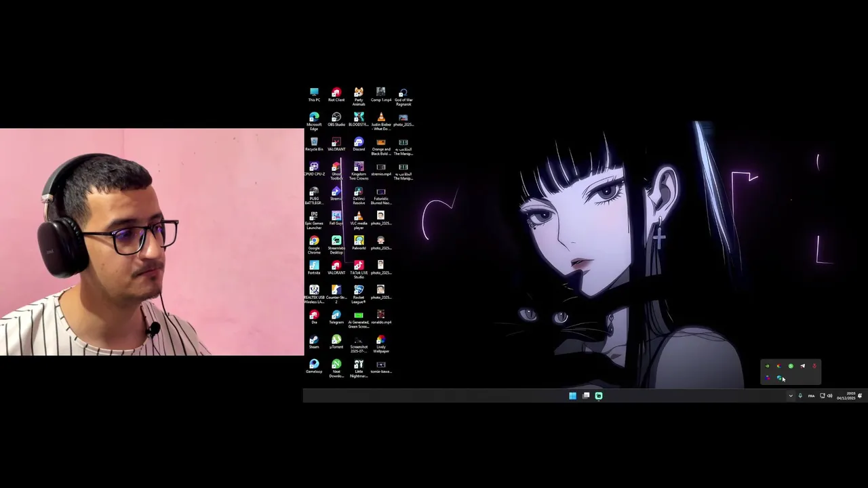The image size is (868, 488).
Task: Launch Microsoft Edge from the desktop
Action: 314,121
